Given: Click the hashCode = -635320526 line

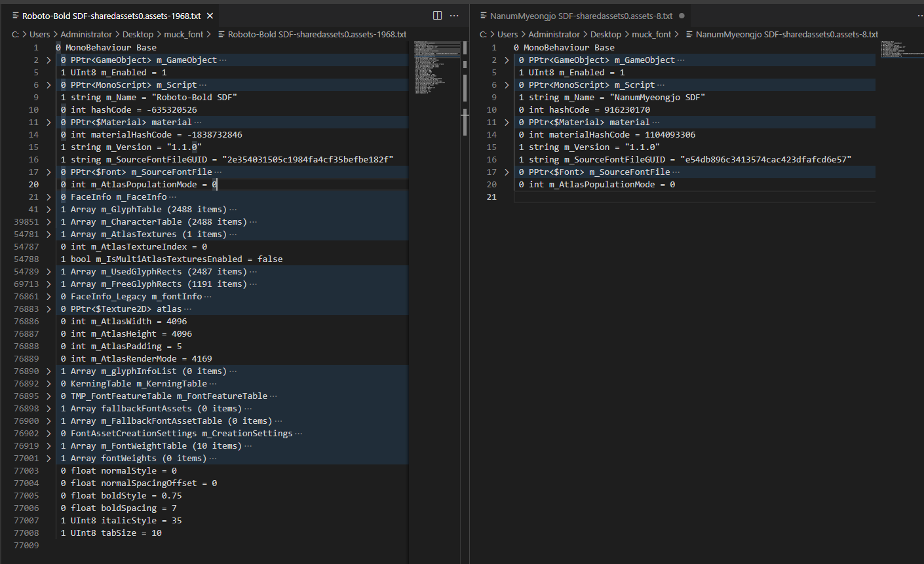Looking at the screenshot, I should tap(129, 110).
